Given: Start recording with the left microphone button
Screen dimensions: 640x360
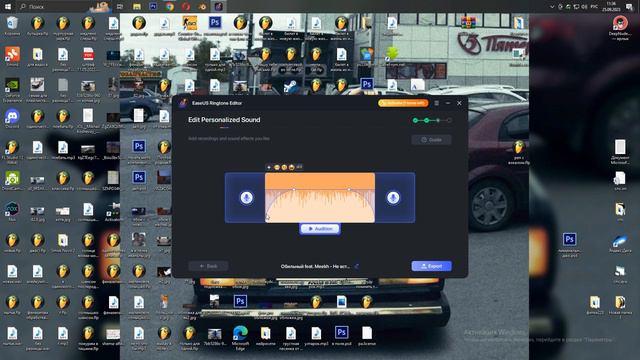Looking at the screenshot, I should click(x=246, y=198).
